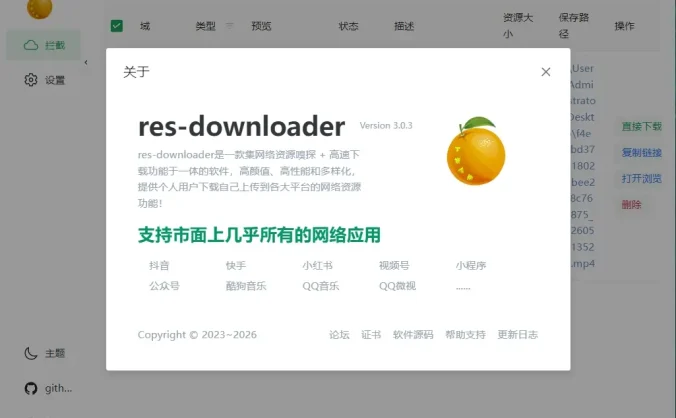Click 快手 in the supported apps list

coord(236,265)
